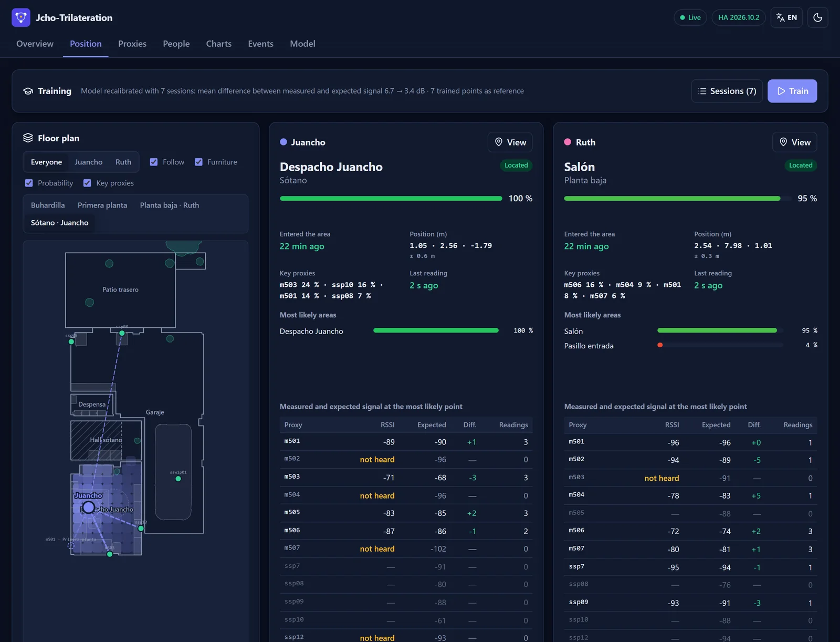The image size is (840, 642).
Task: Click the Jcho-Trilateration app logo icon
Action: pos(21,17)
